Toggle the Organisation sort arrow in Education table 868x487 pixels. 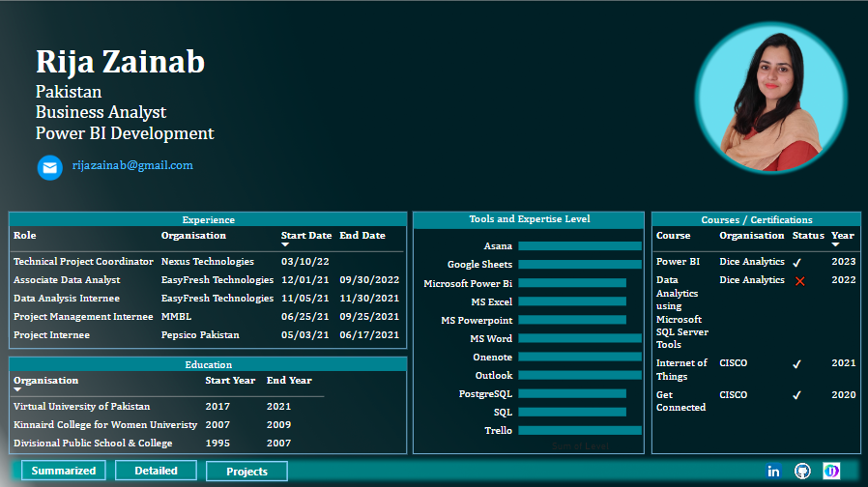click(17, 390)
